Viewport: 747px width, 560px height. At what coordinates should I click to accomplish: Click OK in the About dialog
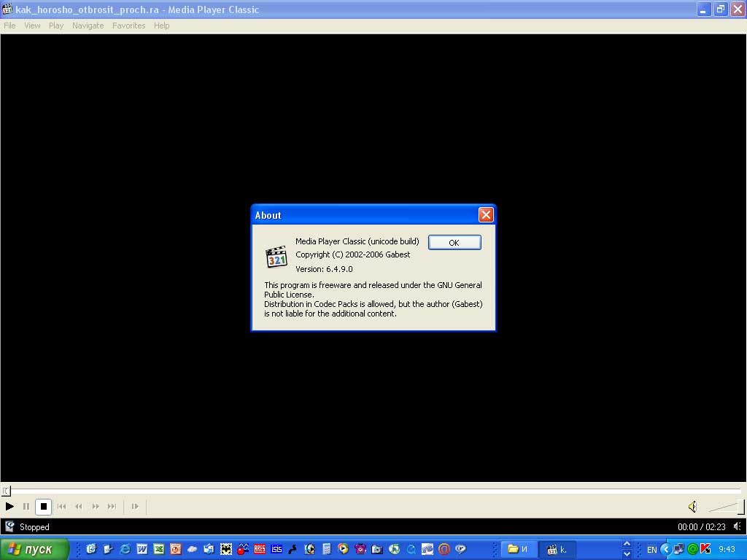[454, 242]
